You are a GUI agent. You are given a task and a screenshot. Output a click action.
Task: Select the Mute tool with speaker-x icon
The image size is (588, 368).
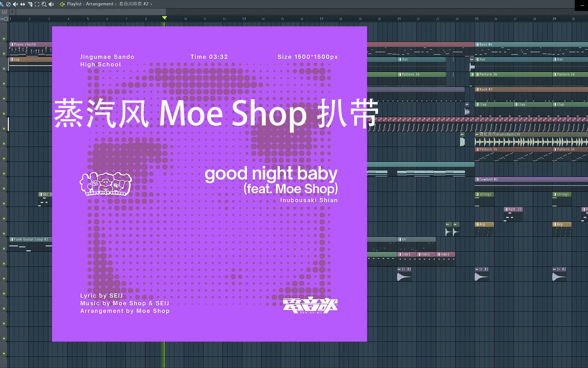coord(15,4)
